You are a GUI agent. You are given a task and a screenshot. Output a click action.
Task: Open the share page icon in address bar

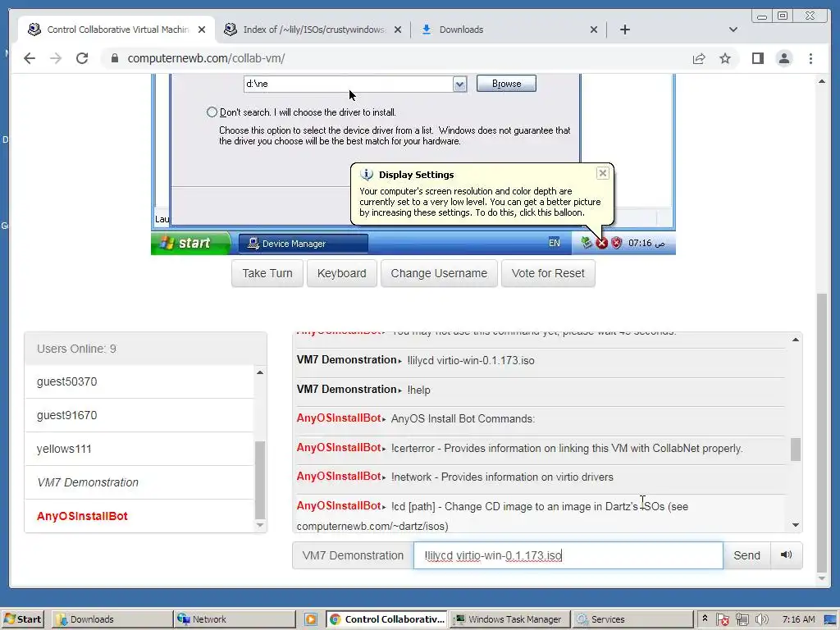(699, 59)
